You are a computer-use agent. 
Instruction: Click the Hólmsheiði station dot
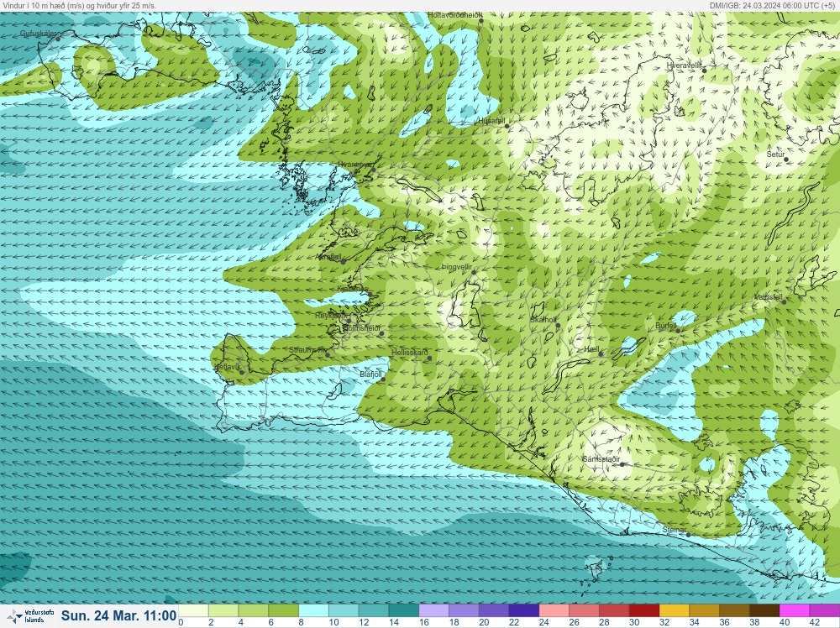pos(381,333)
